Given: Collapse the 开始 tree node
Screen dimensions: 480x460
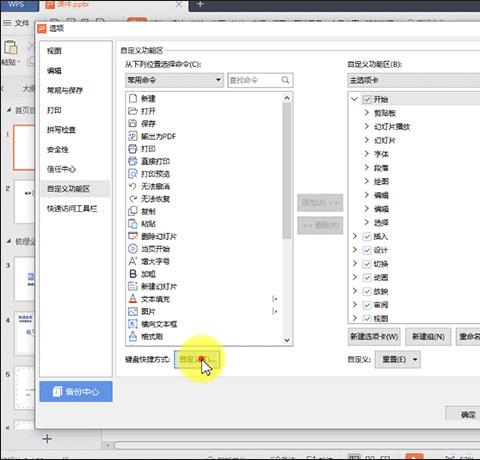Looking at the screenshot, I should [354, 99].
